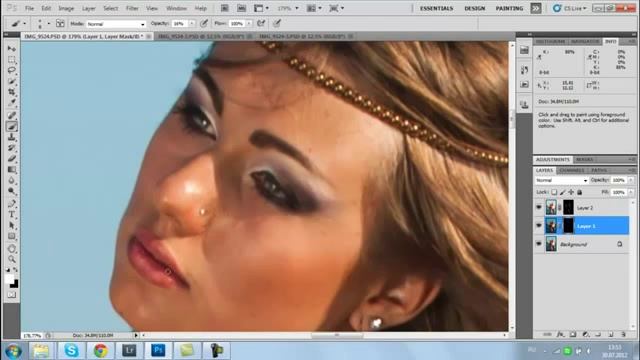Open Screen Mode dropdown

(x=337, y=8)
